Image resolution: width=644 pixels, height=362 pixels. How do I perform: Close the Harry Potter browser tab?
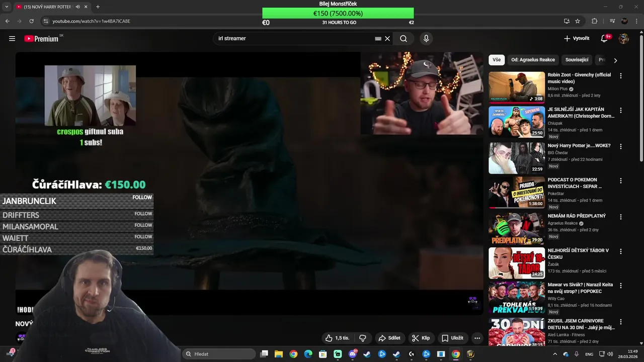pos(86,7)
